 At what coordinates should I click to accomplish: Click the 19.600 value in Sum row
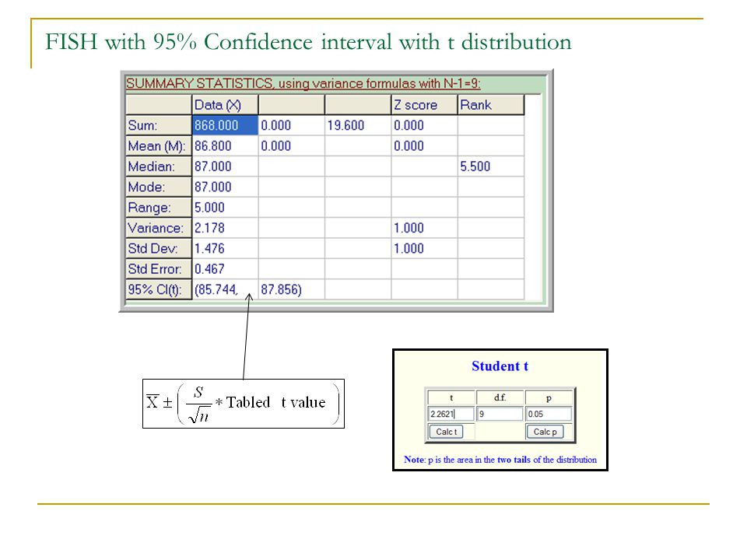pos(358,125)
